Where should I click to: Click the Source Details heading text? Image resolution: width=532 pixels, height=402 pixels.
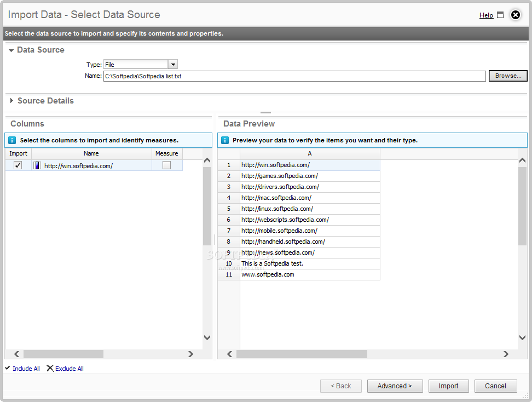point(45,101)
